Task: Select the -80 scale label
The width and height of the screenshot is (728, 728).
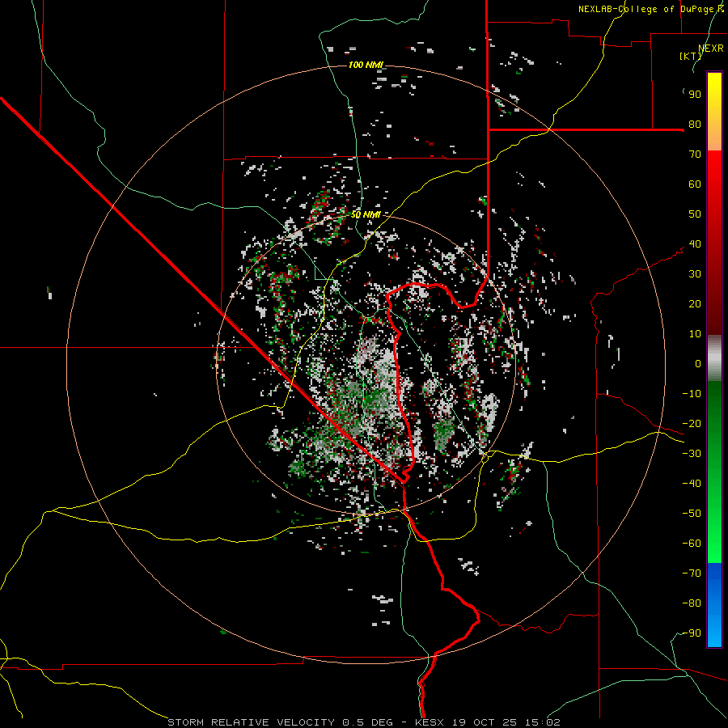Action: 692,603
